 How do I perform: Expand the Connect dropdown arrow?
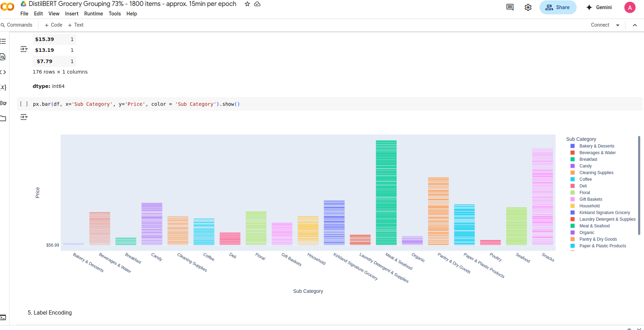pos(618,25)
